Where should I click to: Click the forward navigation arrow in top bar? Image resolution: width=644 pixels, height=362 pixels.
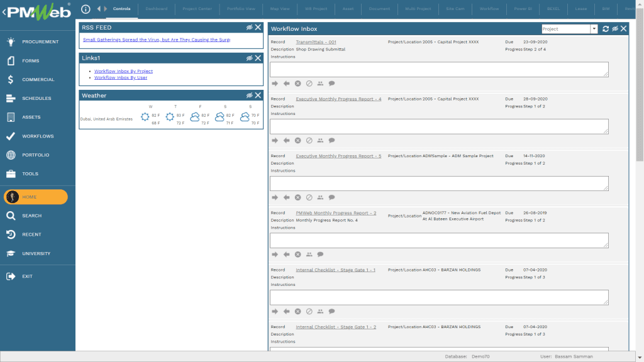(106, 9)
